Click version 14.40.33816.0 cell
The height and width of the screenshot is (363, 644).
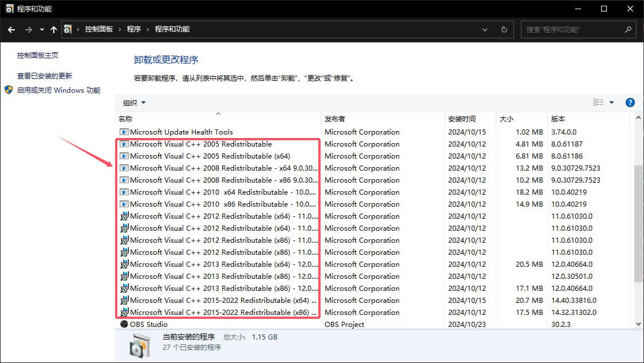point(574,300)
